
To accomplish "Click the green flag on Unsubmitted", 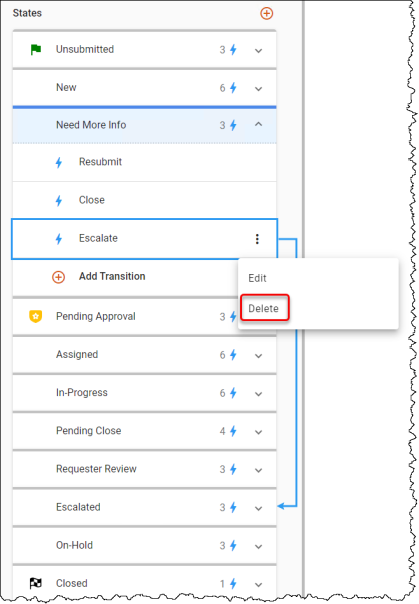I will pyautogui.click(x=36, y=50).
